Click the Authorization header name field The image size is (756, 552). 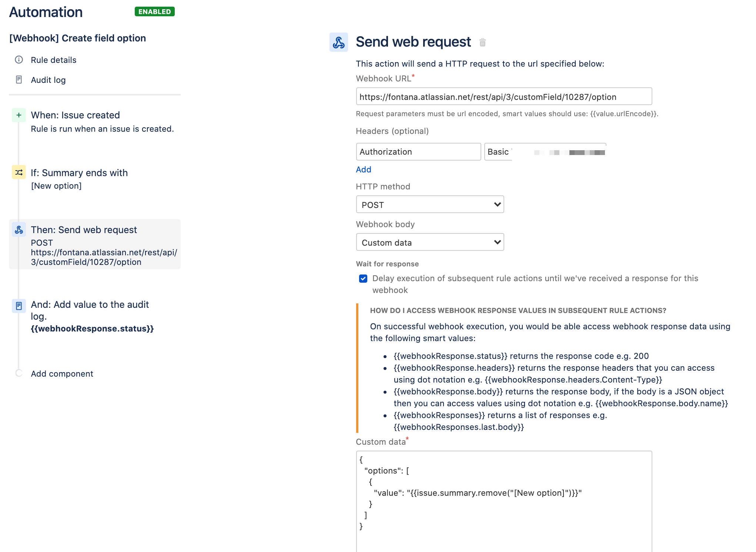click(x=418, y=152)
